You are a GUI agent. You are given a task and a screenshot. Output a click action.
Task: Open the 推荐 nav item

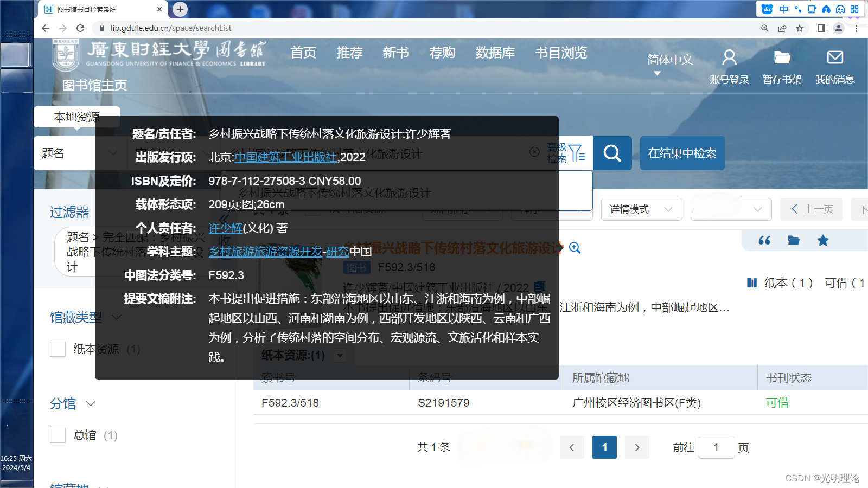point(349,53)
